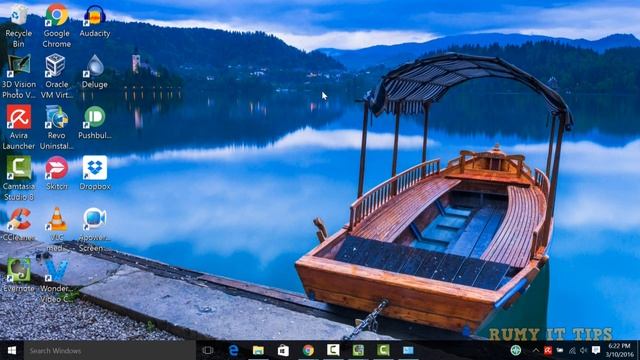Image resolution: width=640 pixels, height=360 pixels.
Task: Select the Google Chrome desktop shortcut
Action: coord(56,25)
